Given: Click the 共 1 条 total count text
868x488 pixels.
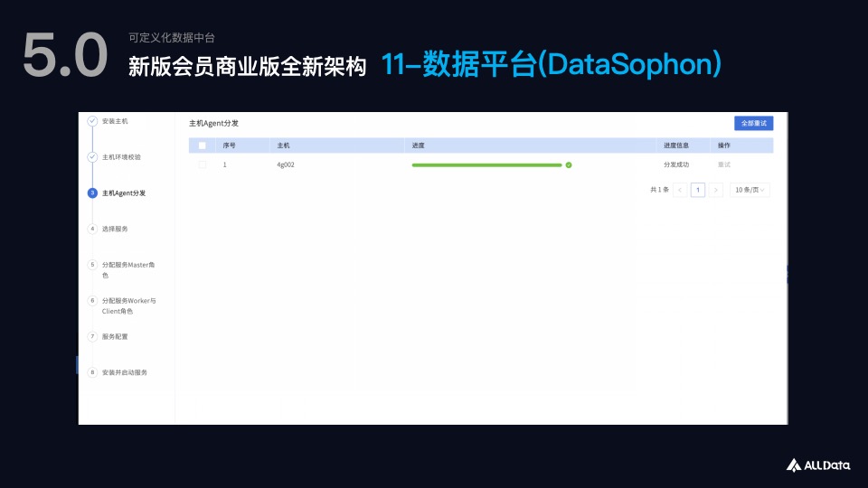Looking at the screenshot, I should pyautogui.click(x=659, y=190).
